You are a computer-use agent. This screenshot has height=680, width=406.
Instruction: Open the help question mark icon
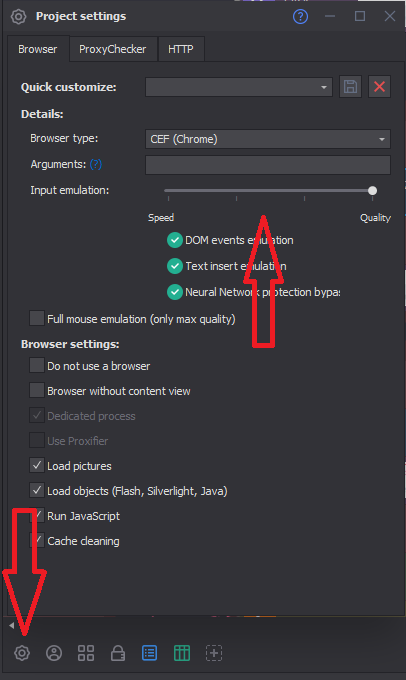(300, 16)
